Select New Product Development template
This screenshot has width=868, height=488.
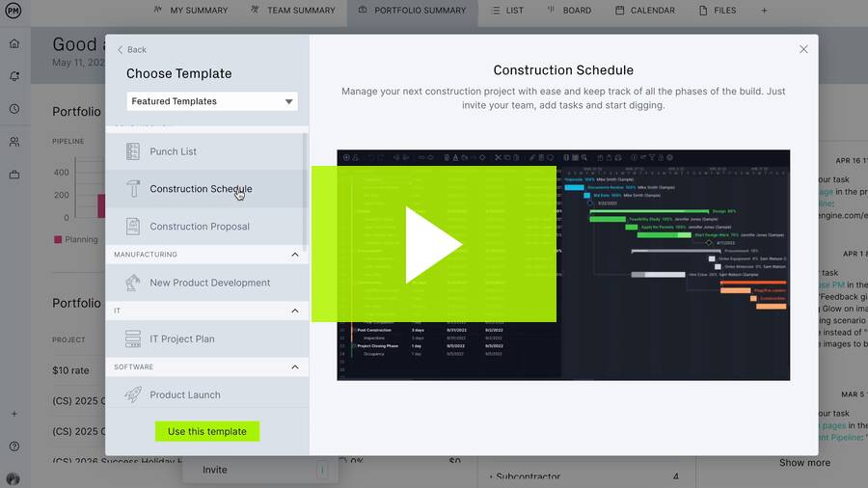[207, 283]
